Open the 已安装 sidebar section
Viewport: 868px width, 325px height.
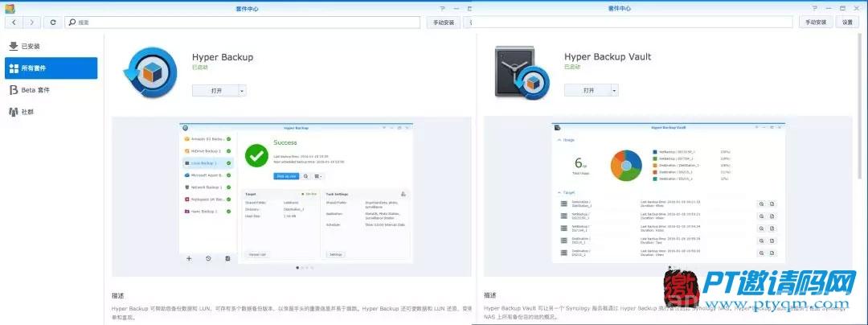51,47
